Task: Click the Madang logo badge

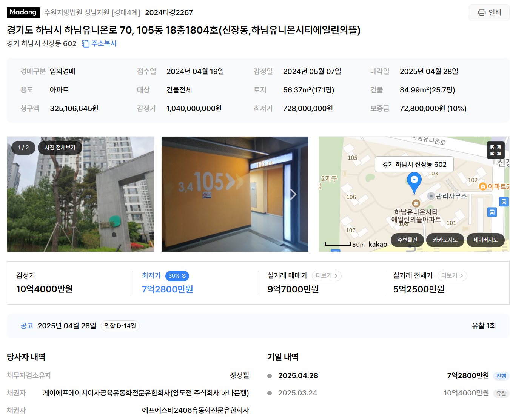Action: point(23,12)
